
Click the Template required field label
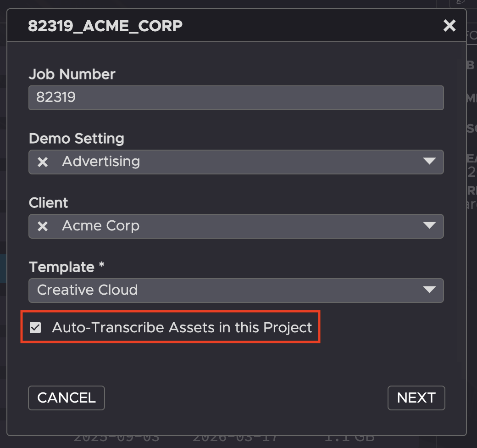pos(67,267)
